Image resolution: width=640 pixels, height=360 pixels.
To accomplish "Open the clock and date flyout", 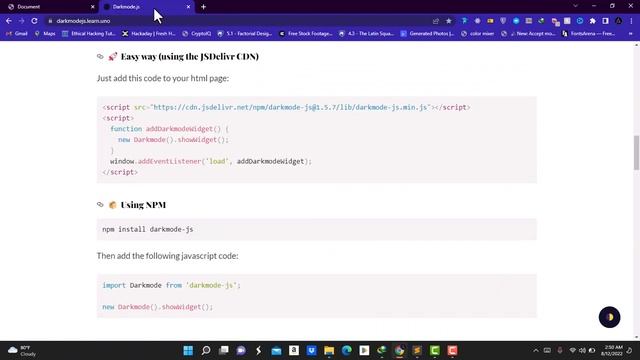I will [x=611, y=351].
